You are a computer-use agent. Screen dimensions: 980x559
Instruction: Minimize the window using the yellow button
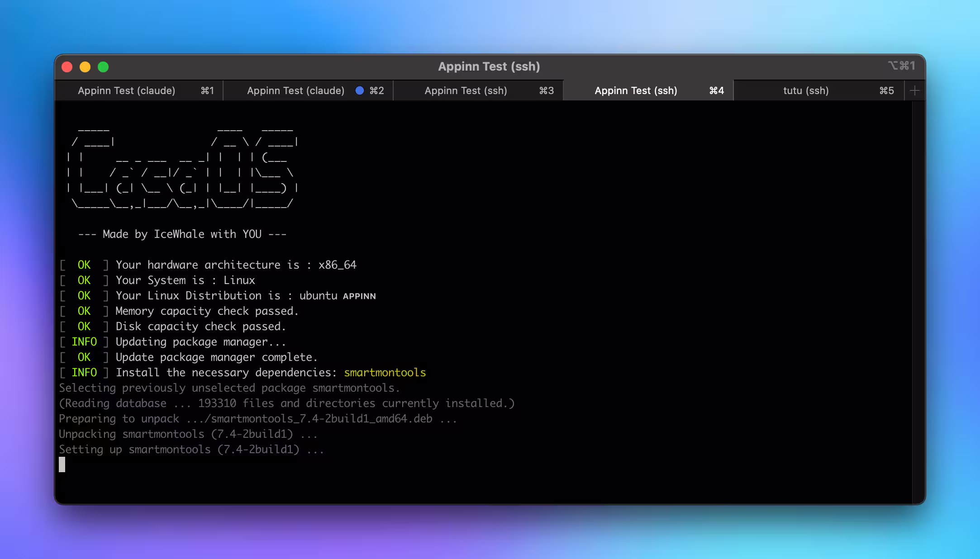tap(85, 67)
